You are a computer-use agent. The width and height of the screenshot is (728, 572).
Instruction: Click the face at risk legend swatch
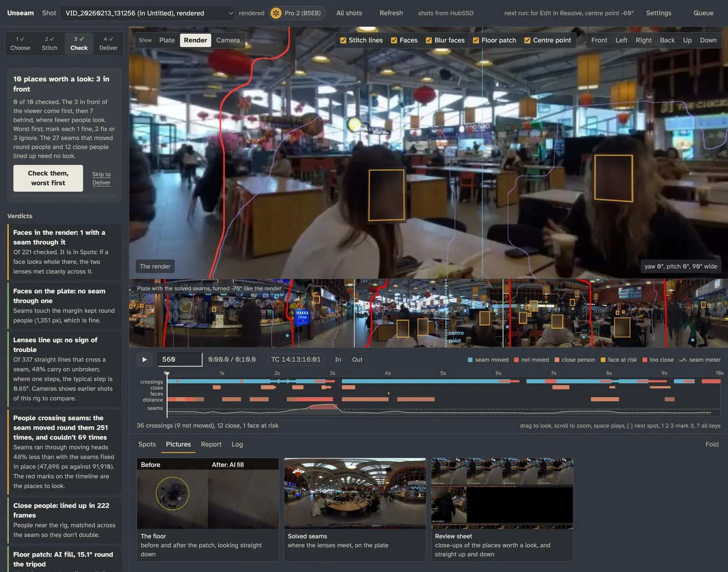click(603, 360)
